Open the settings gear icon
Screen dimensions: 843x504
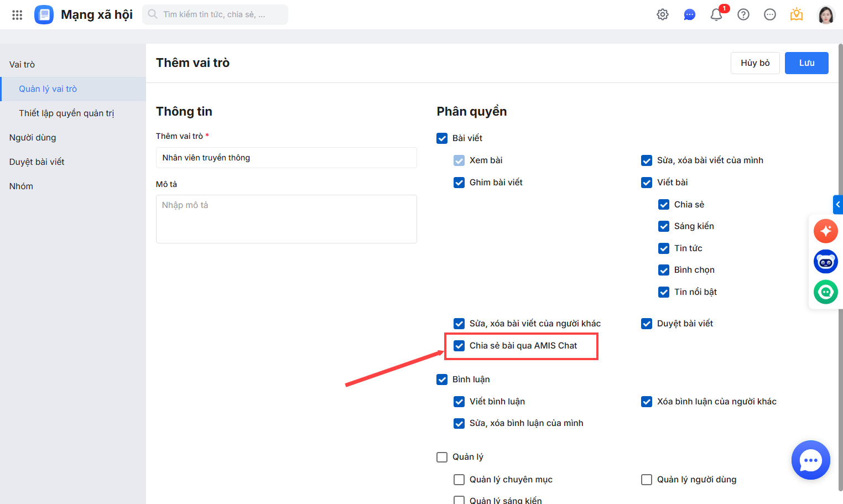click(663, 15)
